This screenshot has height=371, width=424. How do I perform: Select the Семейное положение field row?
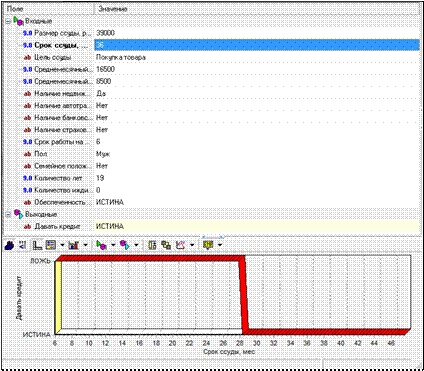[211, 166]
